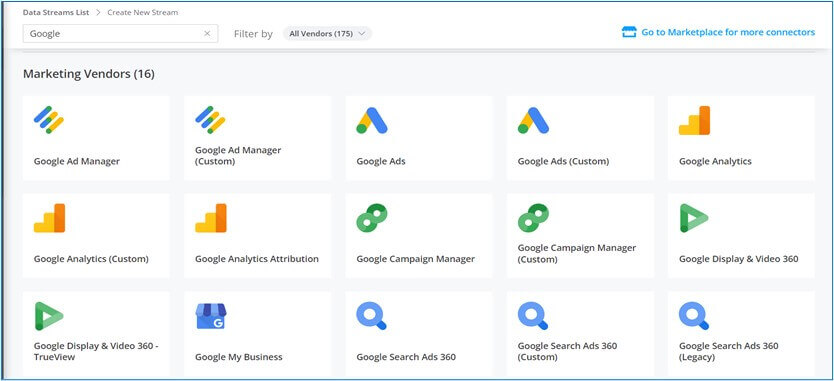This screenshot has width=834, height=381.
Task: Select Google Analytics Attribution label
Action: pos(257,259)
